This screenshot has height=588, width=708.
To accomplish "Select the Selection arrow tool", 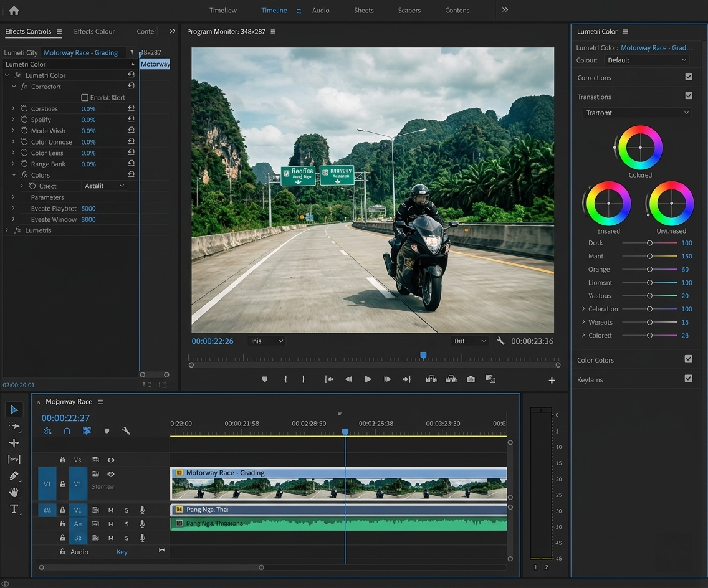I will [x=14, y=409].
